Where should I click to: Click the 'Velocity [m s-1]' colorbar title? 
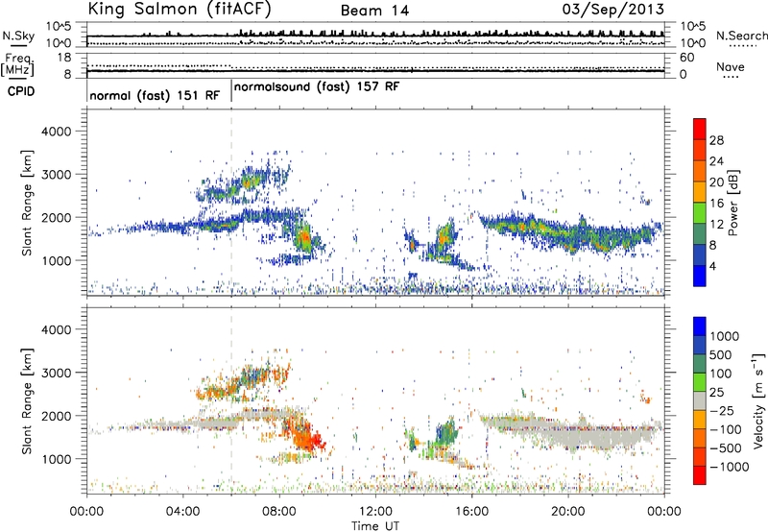click(758, 400)
